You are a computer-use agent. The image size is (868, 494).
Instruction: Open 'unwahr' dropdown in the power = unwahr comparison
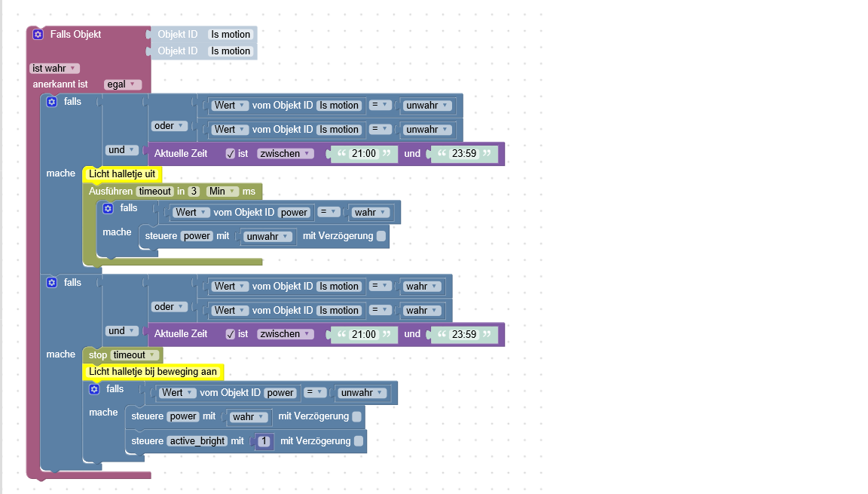point(362,393)
